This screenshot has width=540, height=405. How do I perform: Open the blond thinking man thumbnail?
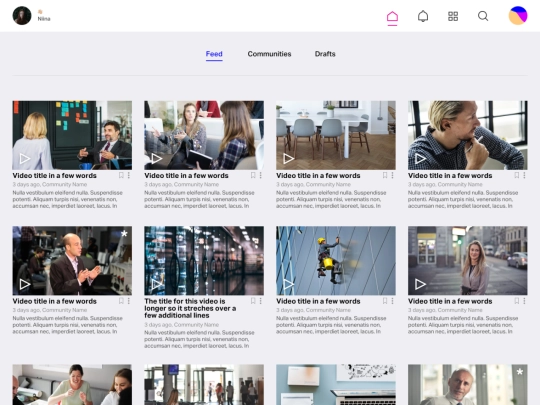[468, 135]
